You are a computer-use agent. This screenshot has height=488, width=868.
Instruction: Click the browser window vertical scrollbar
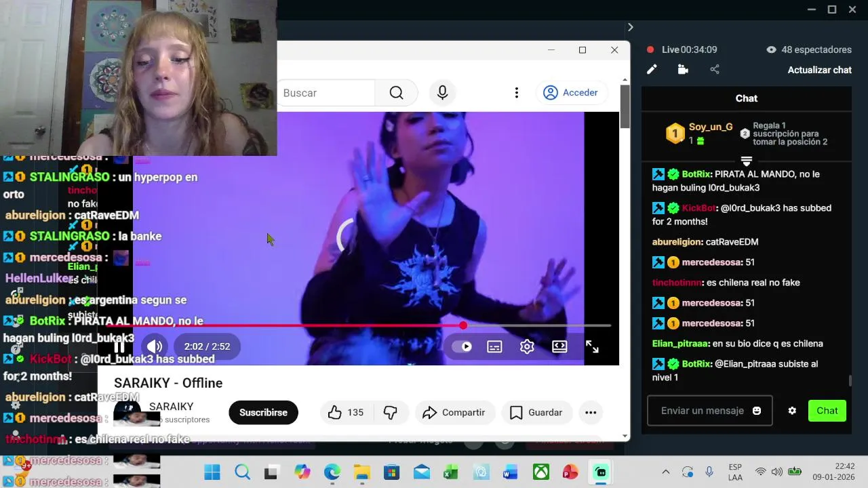coord(625,106)
